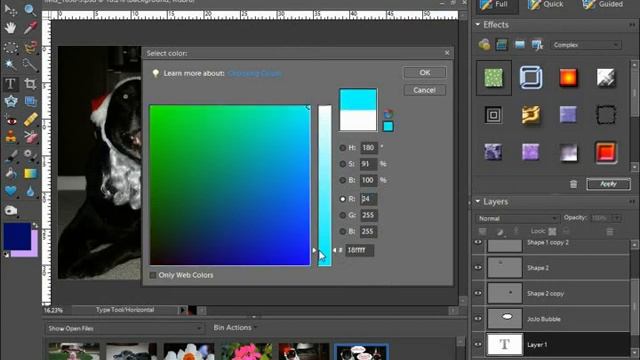Select the Crop tool

click(30, 84)
